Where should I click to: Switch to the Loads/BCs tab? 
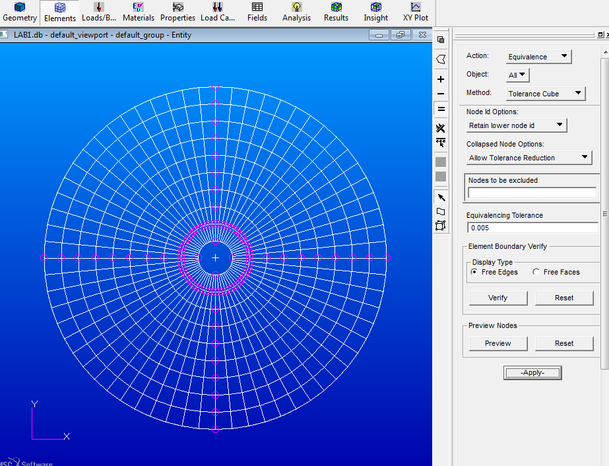pos(98,12)
